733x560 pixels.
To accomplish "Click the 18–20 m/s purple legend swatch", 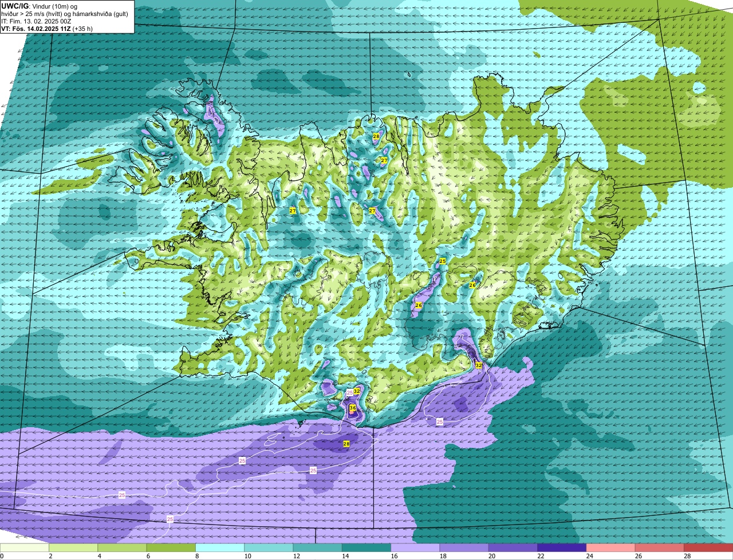I will [464, 548].
